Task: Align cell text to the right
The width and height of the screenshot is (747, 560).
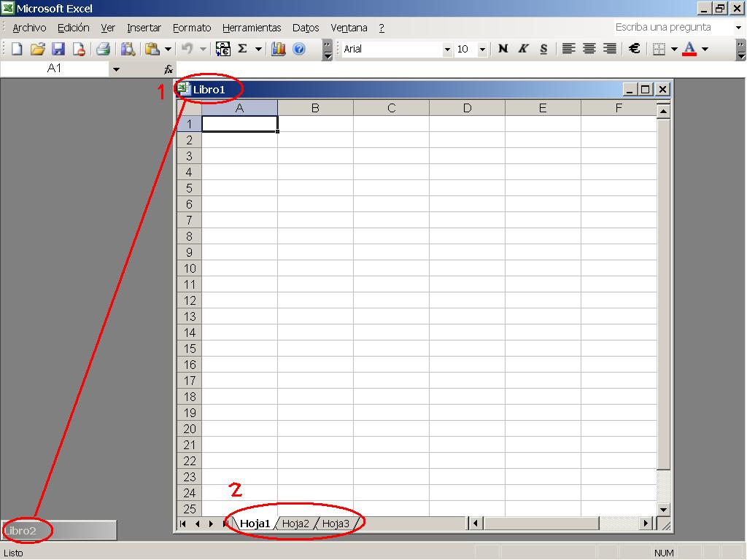Action: (x=609, y=49)
